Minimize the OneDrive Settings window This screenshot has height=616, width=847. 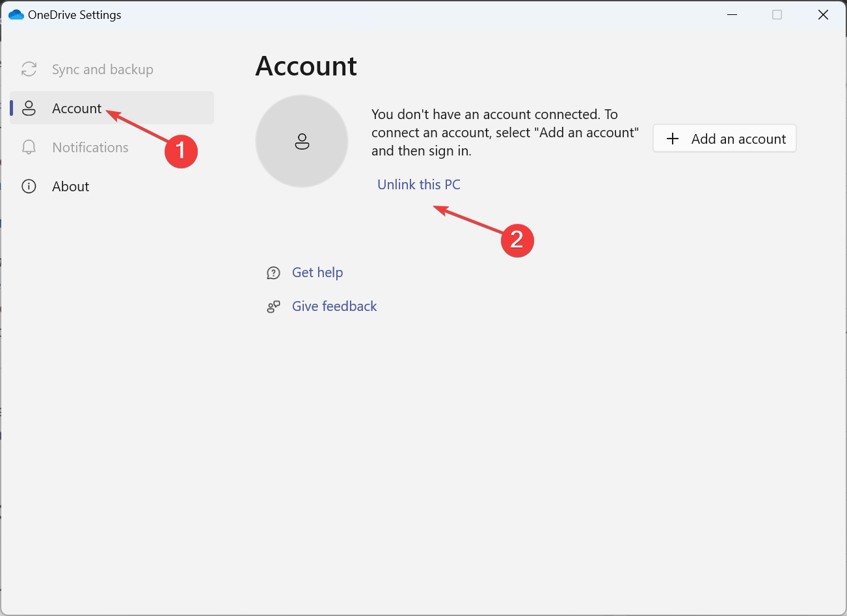click(732, 14)
